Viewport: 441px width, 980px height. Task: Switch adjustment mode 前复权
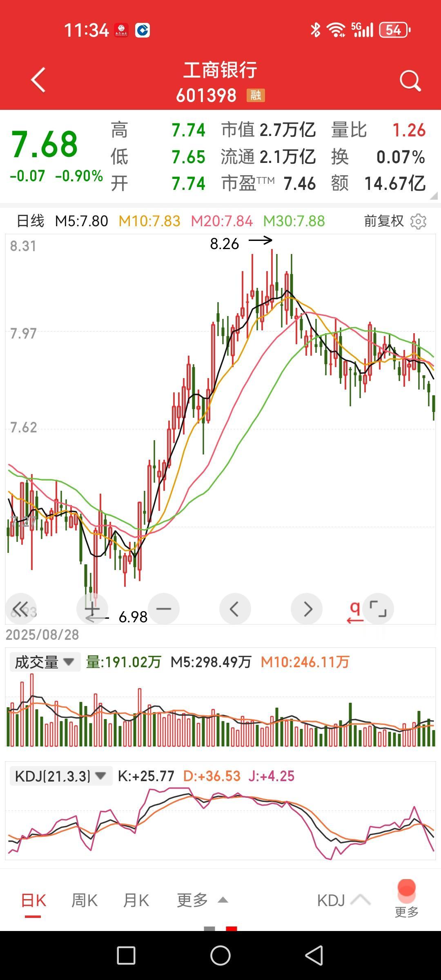click(x=384, y=221)
